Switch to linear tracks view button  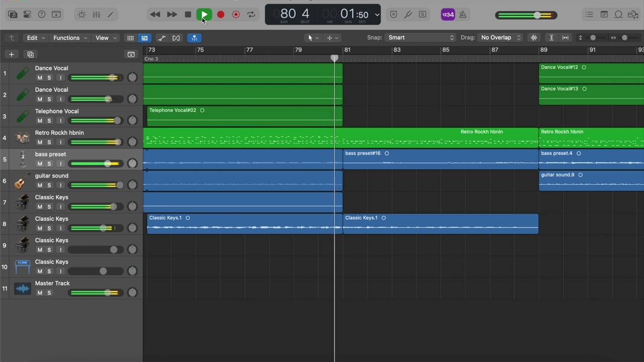tap(144, 38)
